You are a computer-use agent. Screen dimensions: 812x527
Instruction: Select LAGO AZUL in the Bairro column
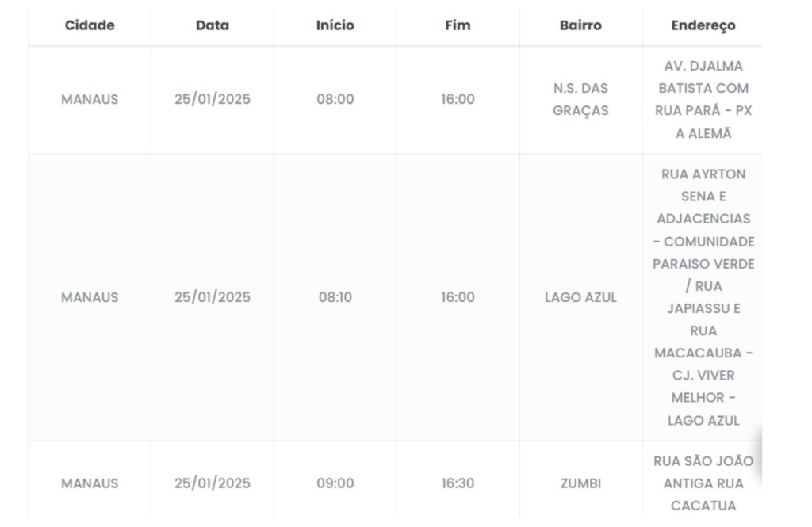(x=580, y=298)
